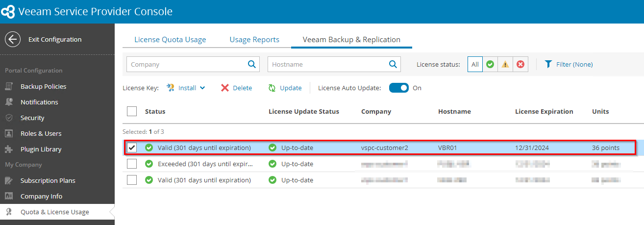
Task: Click the vspc-customer2 company cell
Action: coord(384,148)
